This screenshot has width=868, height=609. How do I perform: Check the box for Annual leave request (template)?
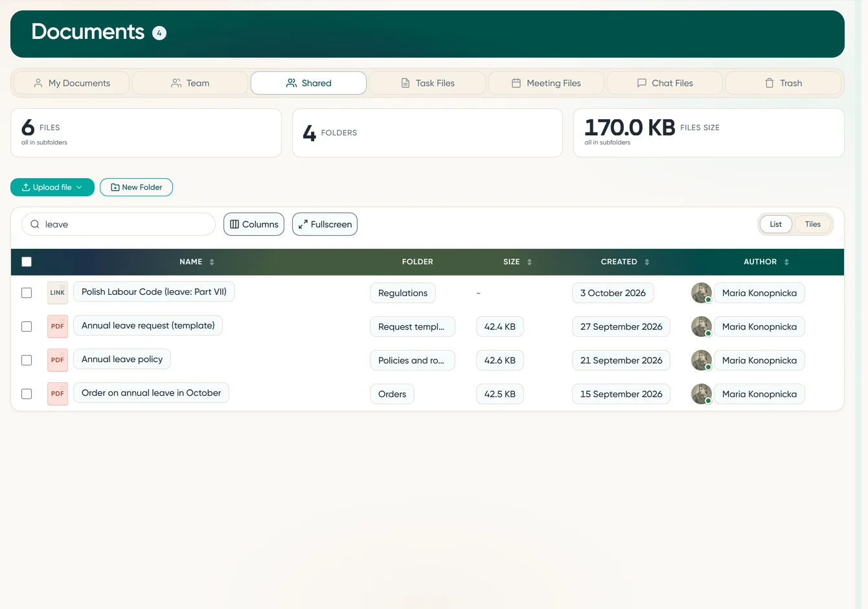point(27,327)
